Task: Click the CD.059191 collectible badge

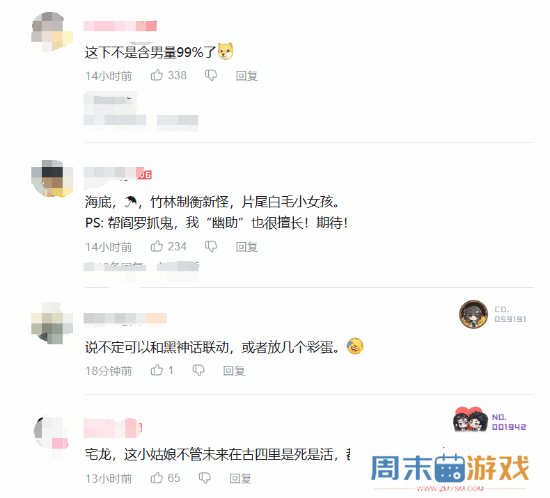Action: [x=492, y=314]
